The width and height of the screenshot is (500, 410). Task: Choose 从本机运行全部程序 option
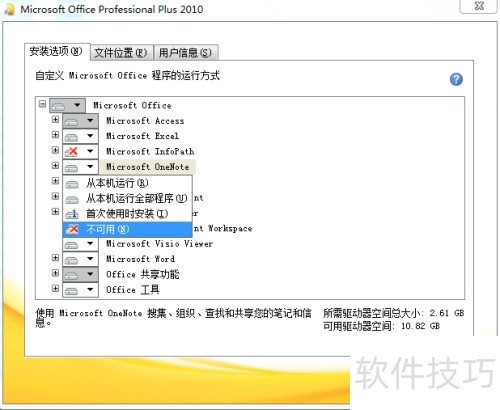(127, 198)
